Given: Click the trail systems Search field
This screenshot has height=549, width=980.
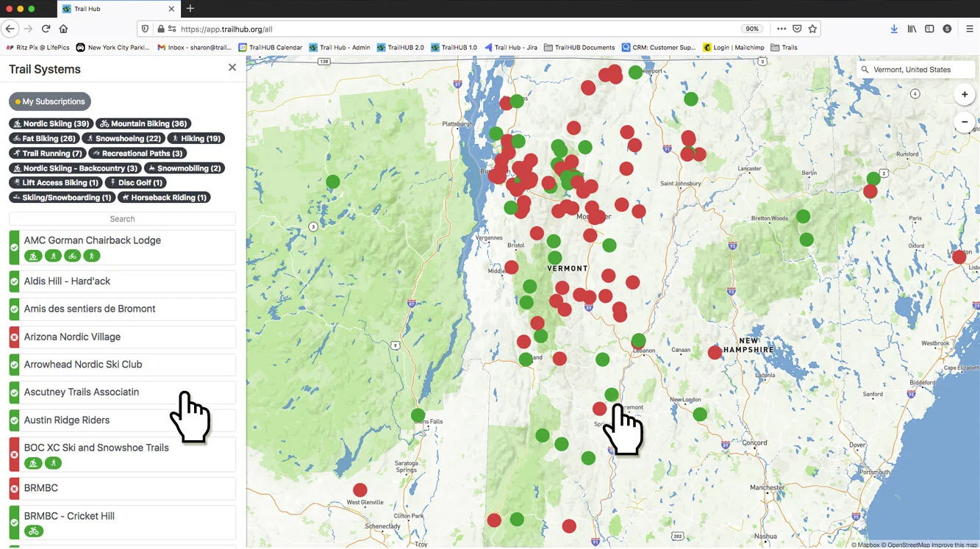Looking at the screenshot, I should click(x=122, y=219).
